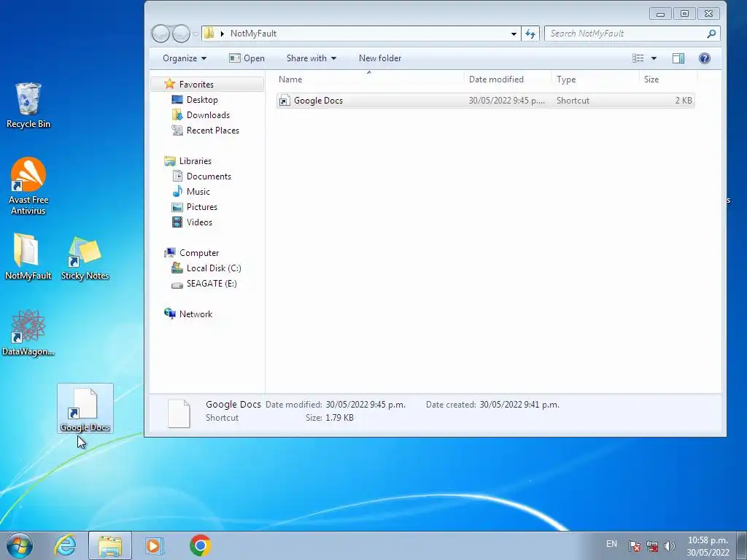Sort files by the Size column
The height and width of the screenshot is (560, 747).
tap(668, 79)
